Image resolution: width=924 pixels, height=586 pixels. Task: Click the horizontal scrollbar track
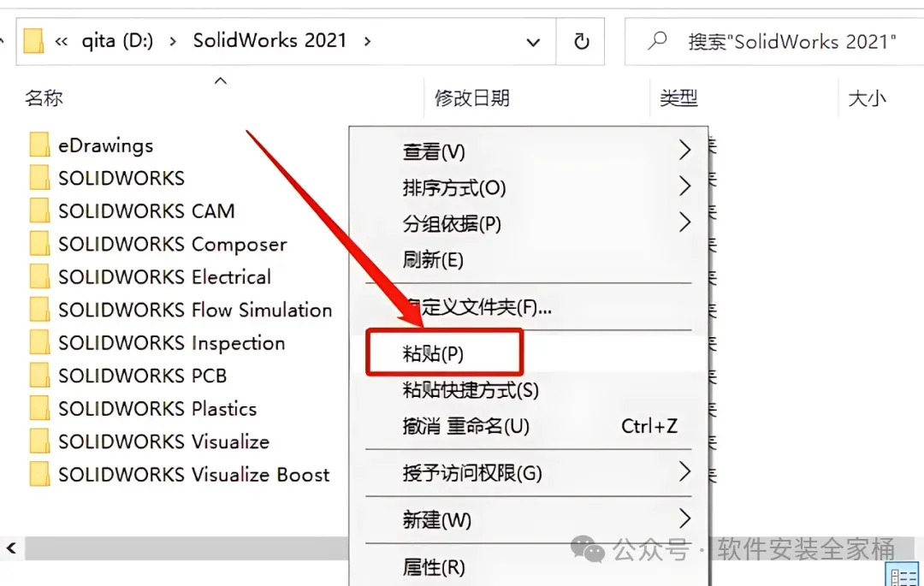(x=187, y=548)
